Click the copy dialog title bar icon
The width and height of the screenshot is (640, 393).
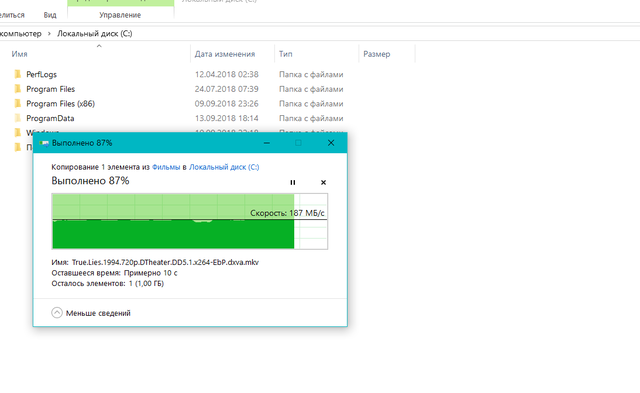[44, 143]
